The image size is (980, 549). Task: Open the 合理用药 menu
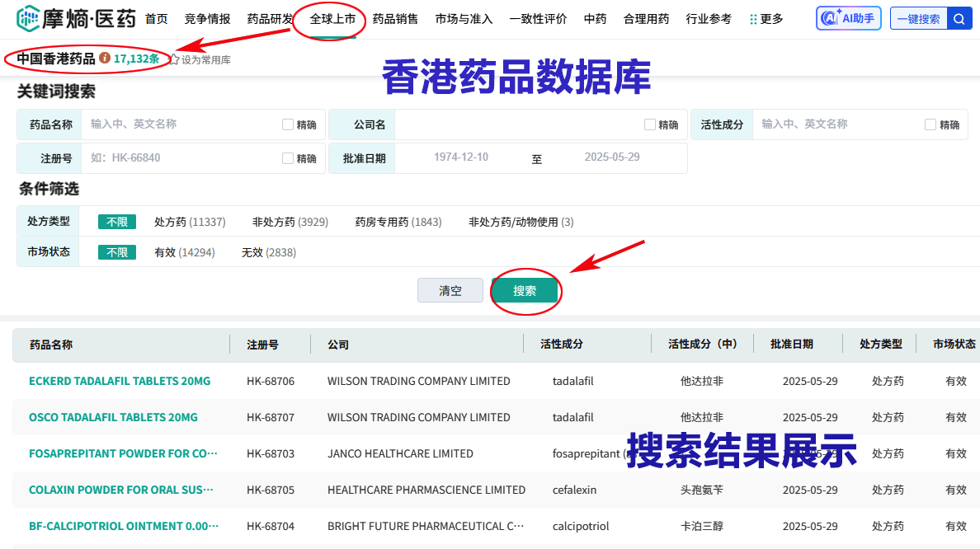(646, 19)
